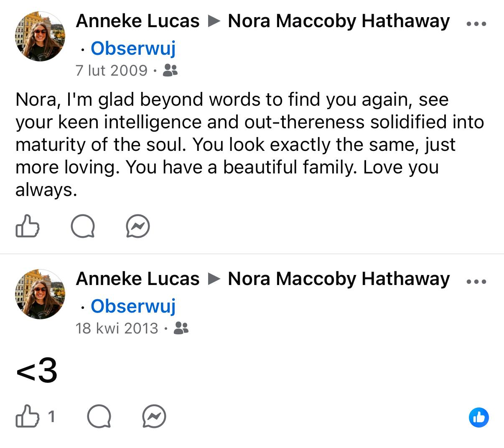Open Anneke Lucas profile from first post

(x=137, y=21)
